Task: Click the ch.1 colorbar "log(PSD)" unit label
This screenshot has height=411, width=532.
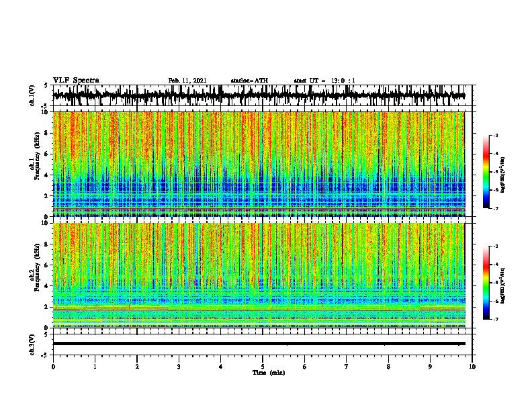Action: (x=503, y=175)
